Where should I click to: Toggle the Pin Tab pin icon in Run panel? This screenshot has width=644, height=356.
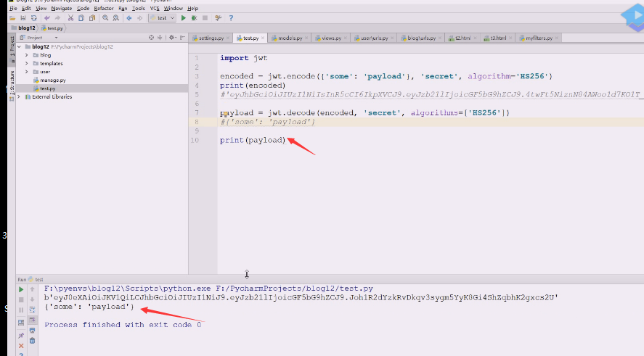(x=21, y=336)
